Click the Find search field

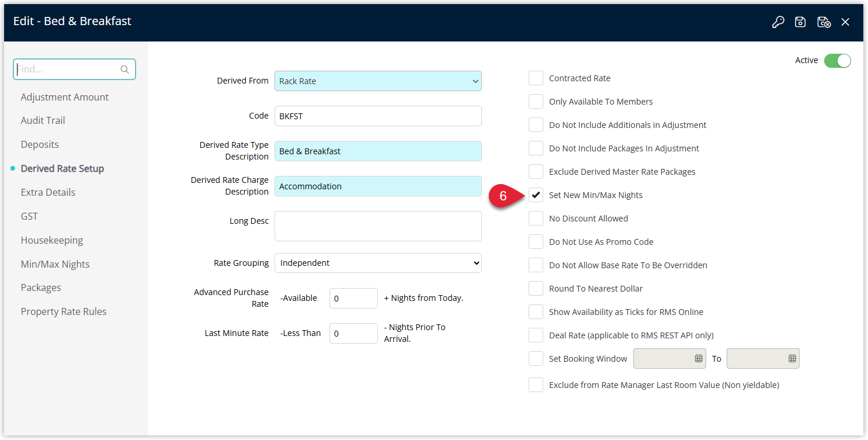[74, 69]
